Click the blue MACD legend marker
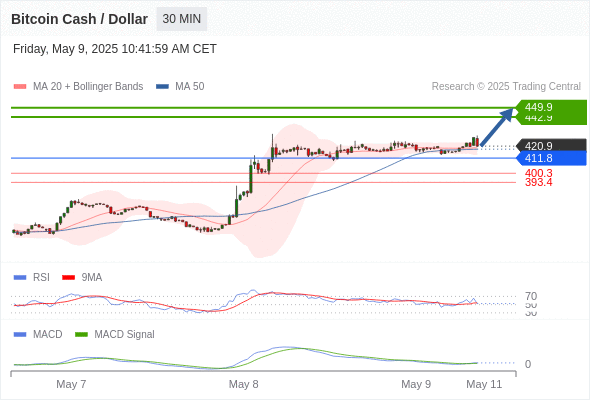Viewport: 590px width, 400px height. tap(20, 335)
